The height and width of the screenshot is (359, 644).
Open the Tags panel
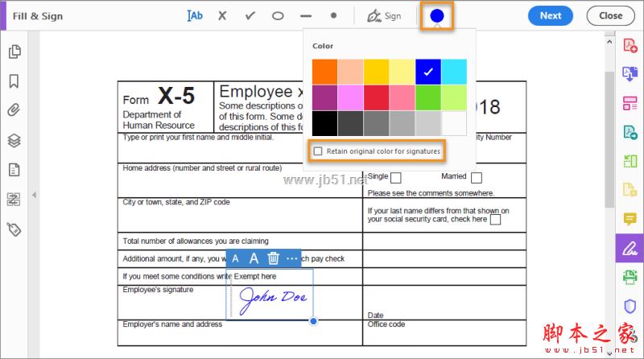14,229
